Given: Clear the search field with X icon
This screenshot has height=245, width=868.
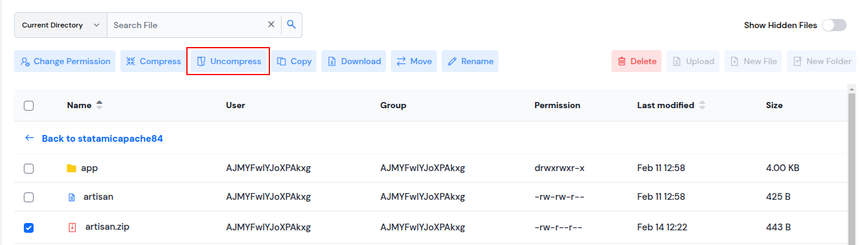Looking at the screenshot, I should 271,24.
